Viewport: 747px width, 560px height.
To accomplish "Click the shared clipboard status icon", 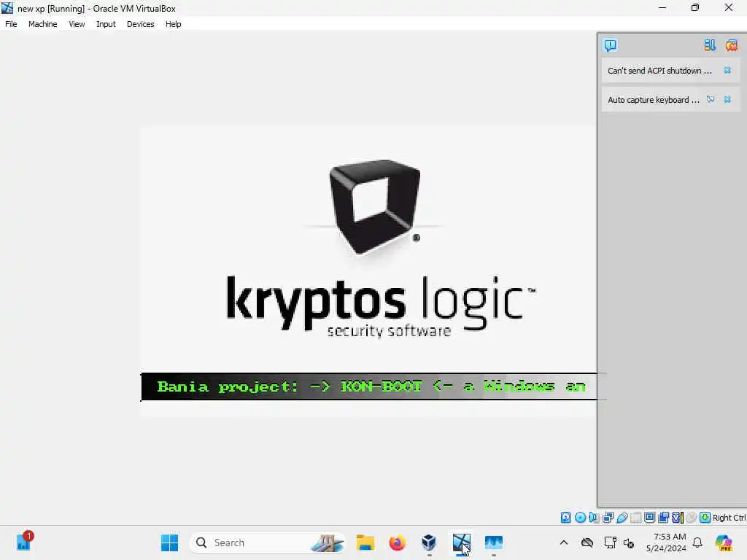I will tap(663, 517).
